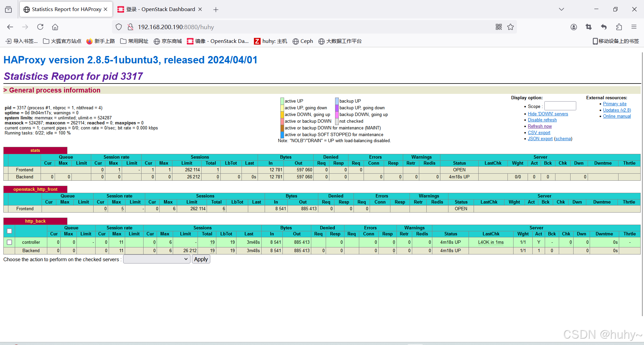Open the 京东商城 bookmark
This screenshot has width=644, height=345.
[x=168, y=41]
